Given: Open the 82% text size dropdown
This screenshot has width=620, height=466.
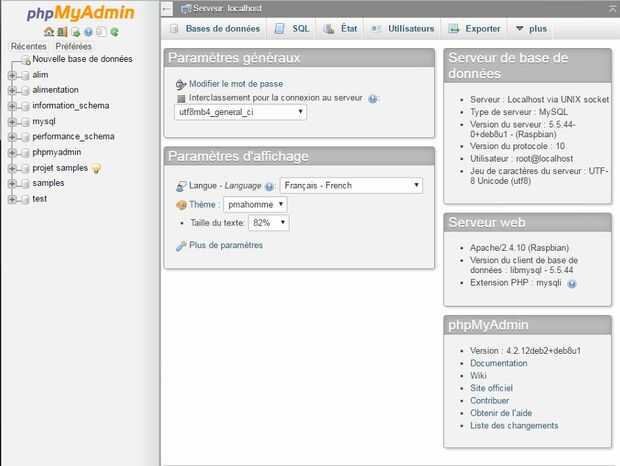Looking at the screenshot, I should pos(268,223).
